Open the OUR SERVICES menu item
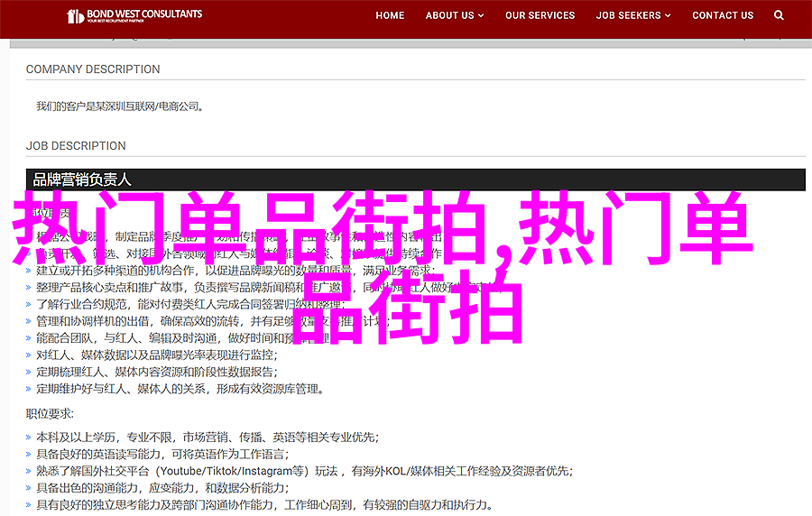The width and height of the screenshot is (812, 516). coord(540,15)
